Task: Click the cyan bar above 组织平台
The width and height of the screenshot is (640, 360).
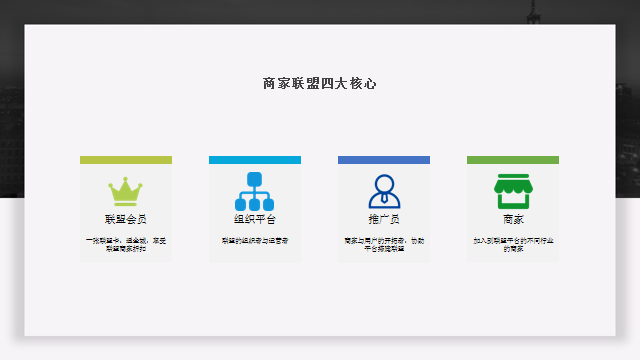Action: click(x=255, y=160)
